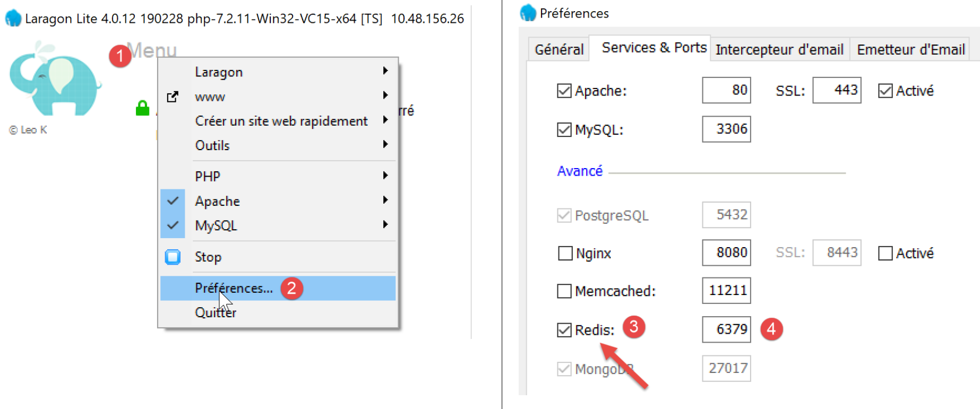Open the Préférences menu entry
This screenshot has height=409, width=980.
[234, 288]
